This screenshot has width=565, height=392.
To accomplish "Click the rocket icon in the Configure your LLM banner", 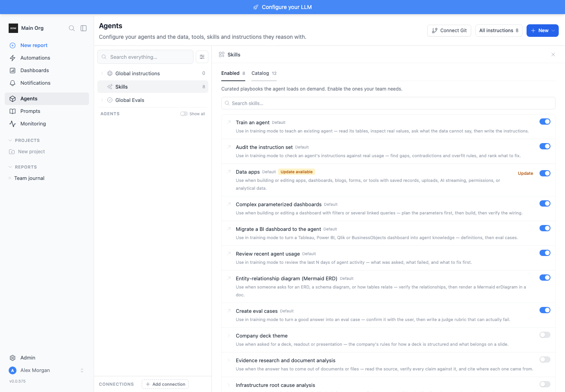I will [256, 7].
